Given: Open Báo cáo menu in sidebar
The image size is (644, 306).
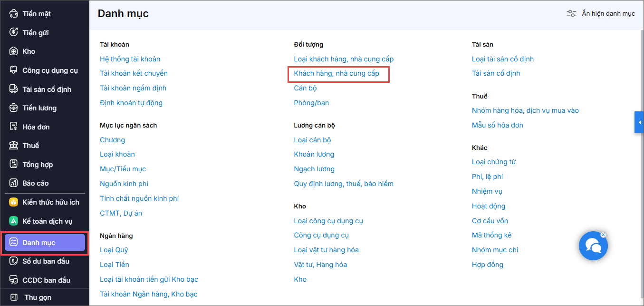Looking at the screenshot, I should coord(36,183).
